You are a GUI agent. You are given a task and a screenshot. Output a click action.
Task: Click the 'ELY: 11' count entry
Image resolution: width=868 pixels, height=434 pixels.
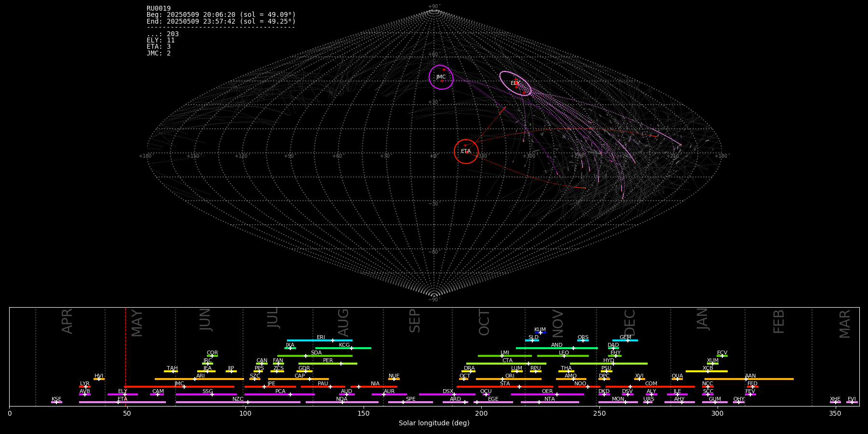(x=161, y=41)
